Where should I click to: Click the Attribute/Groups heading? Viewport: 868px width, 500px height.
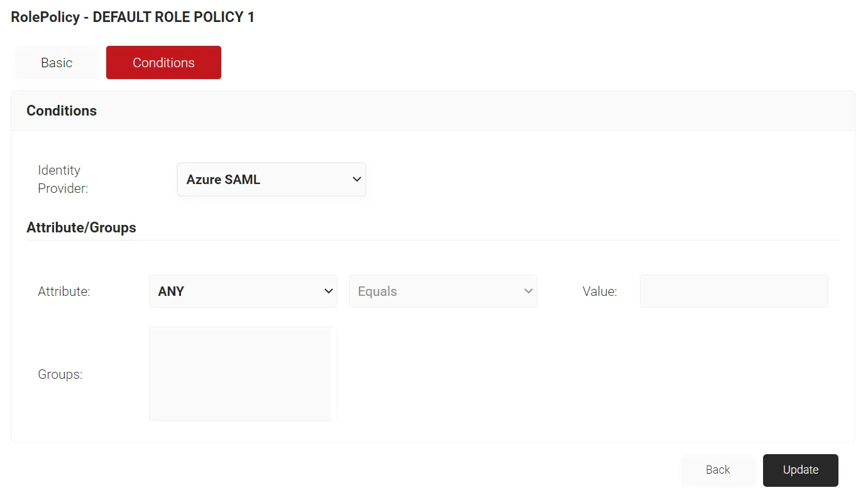(81, 227)
